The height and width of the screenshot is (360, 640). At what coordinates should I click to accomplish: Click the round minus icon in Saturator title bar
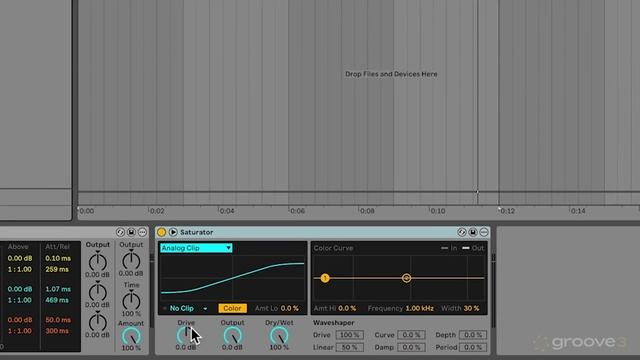pyautogui.click(x=484, y=232)
